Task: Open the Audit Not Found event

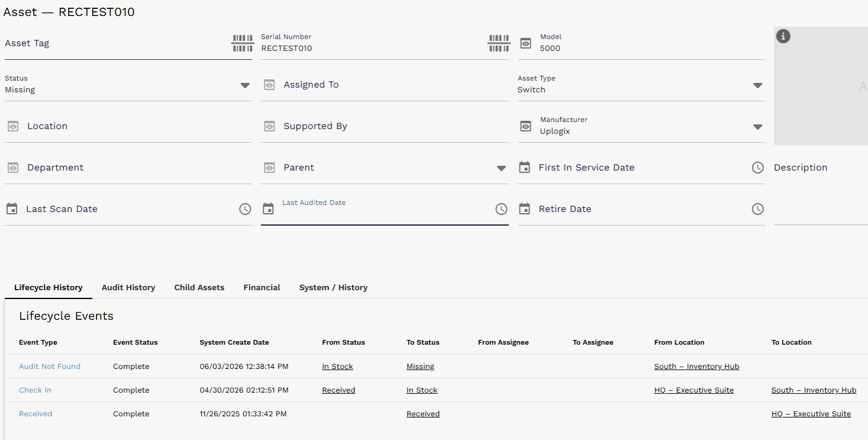Action: tap(50, 367)
